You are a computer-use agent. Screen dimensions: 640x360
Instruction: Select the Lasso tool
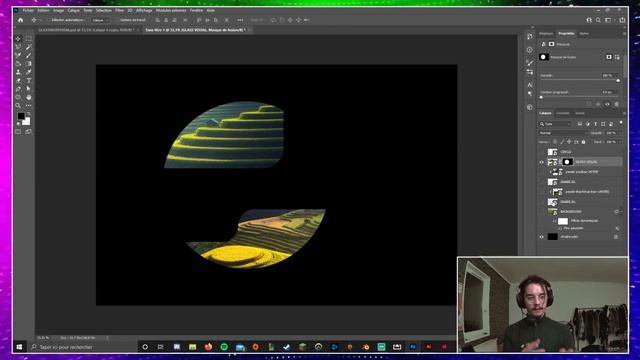pyautogui.click(x=18, y=47)
